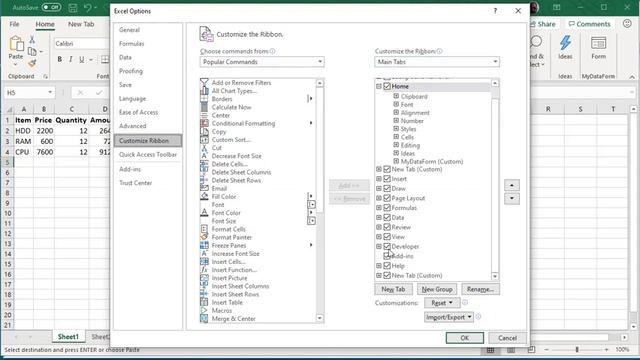Expand the MyDataForm (Custom) group node
This screenshot has width=640, height=360.
click(x=396, y=161)
